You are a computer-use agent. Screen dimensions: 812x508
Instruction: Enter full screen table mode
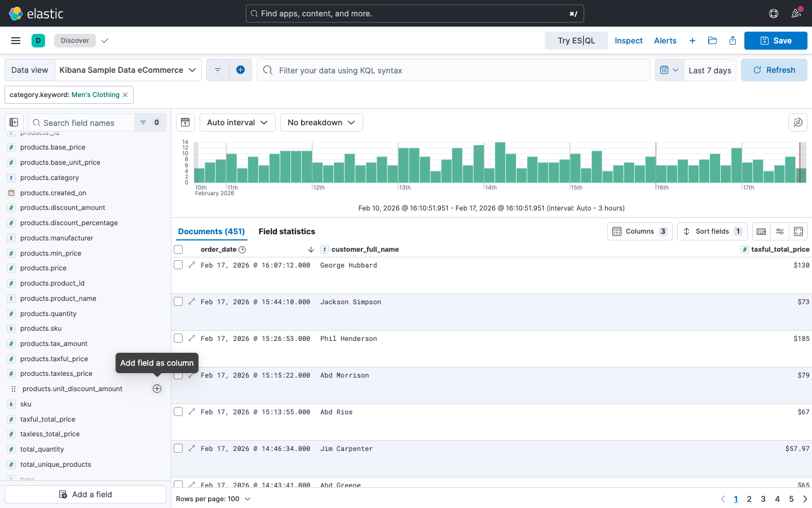(798, 231)
